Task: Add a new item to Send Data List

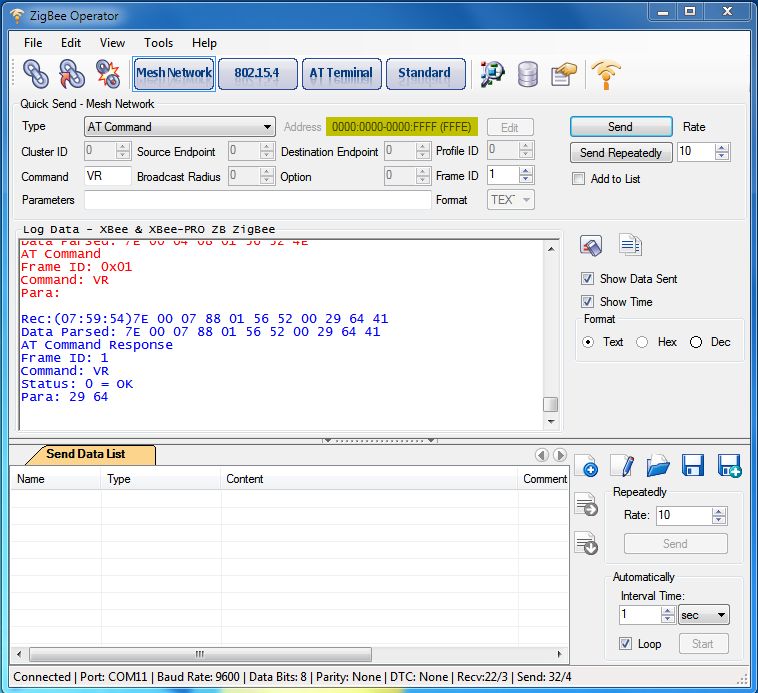Action: 586,466
